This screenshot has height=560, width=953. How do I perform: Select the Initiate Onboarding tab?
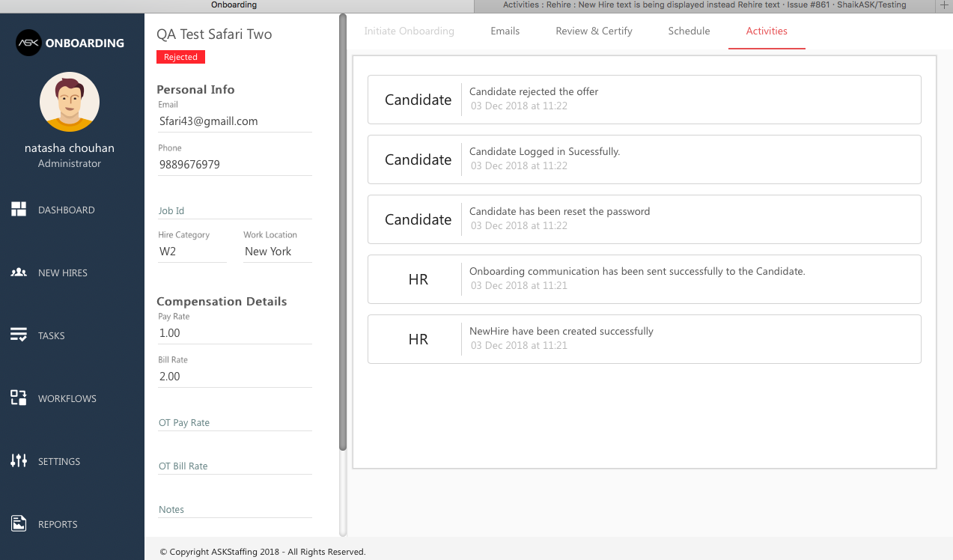(409, 31)
